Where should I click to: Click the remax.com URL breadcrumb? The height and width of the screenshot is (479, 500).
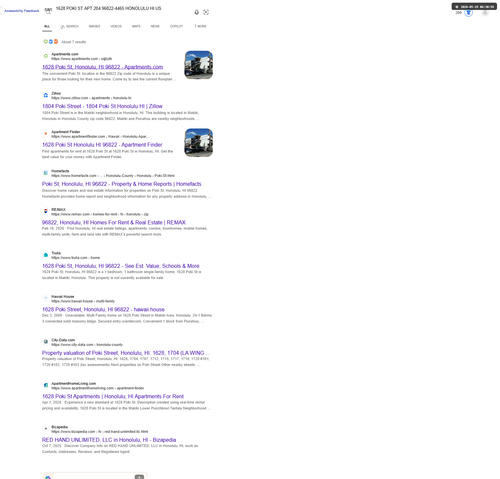tap(100, 214)
